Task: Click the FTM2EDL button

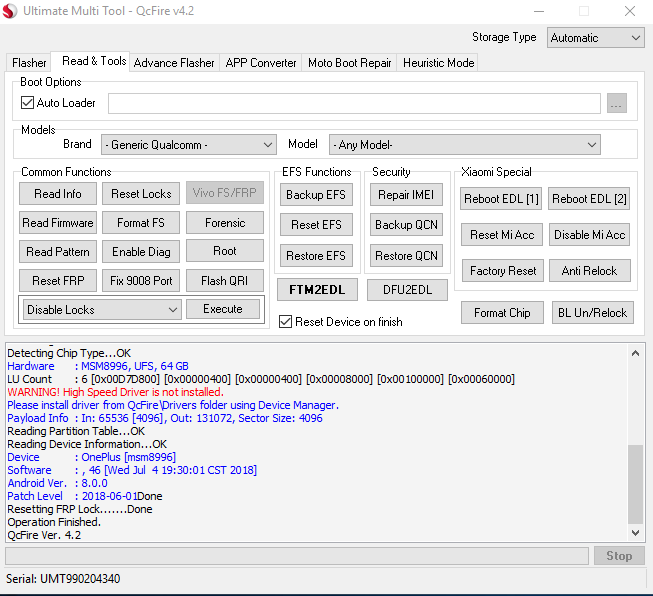Action: coord(317,289)
